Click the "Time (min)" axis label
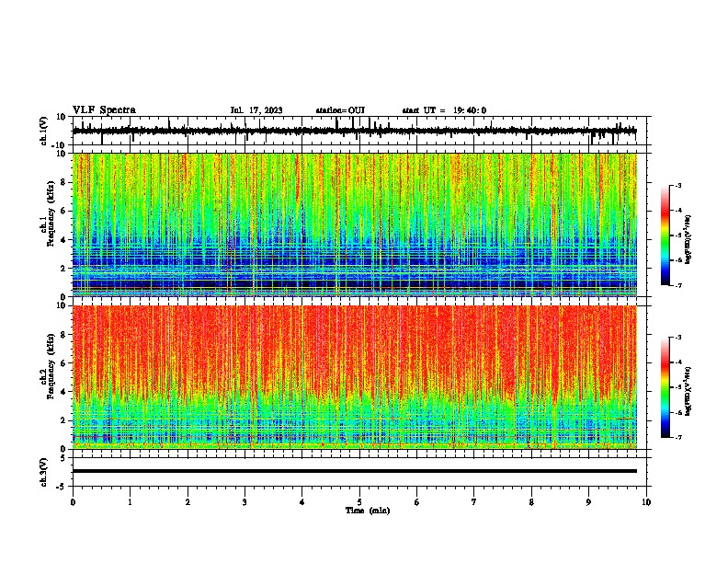This screenshot has width=728, height=563. pos(368,511)
